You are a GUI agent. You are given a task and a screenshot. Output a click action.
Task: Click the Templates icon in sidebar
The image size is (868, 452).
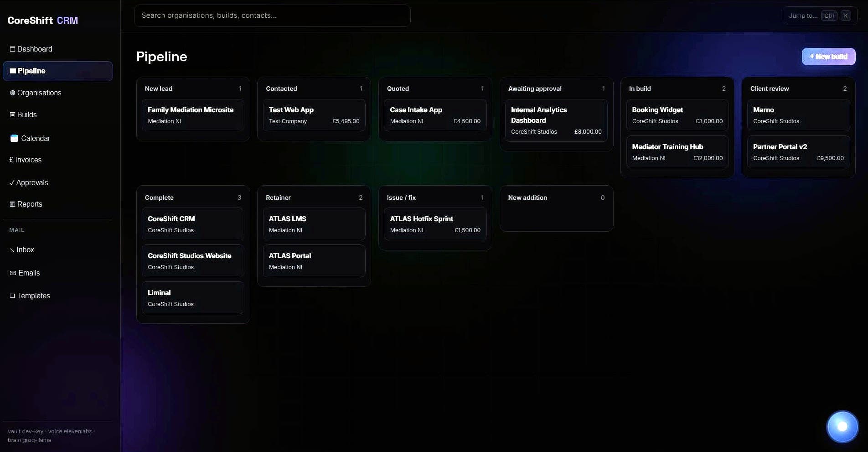click(13, 296)
